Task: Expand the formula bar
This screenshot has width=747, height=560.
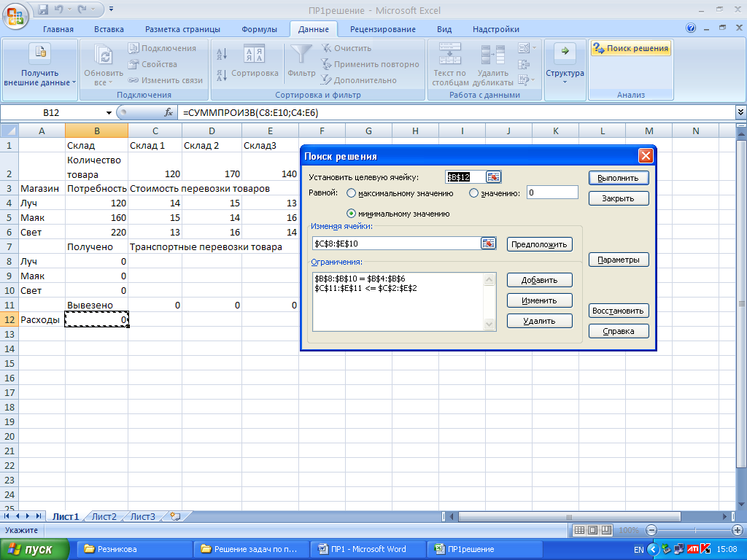Action: tap(740, 112)
